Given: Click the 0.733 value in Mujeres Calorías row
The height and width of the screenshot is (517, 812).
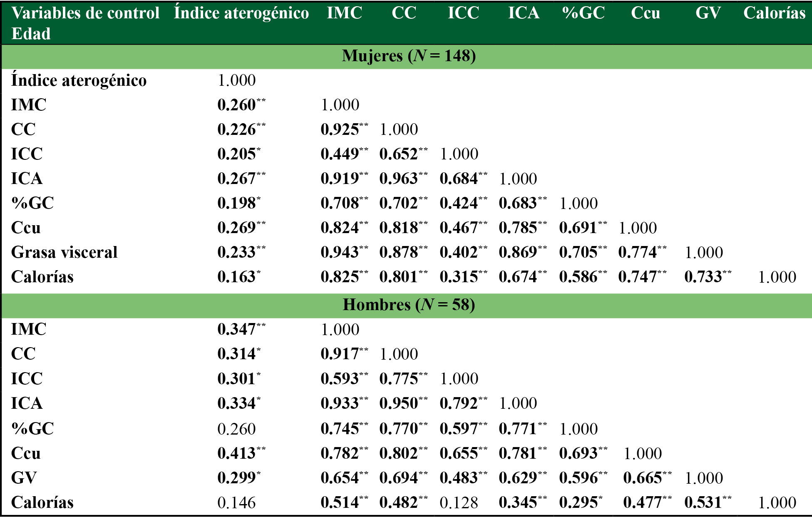Looking at the screenshot, I should tap(703, 277).
